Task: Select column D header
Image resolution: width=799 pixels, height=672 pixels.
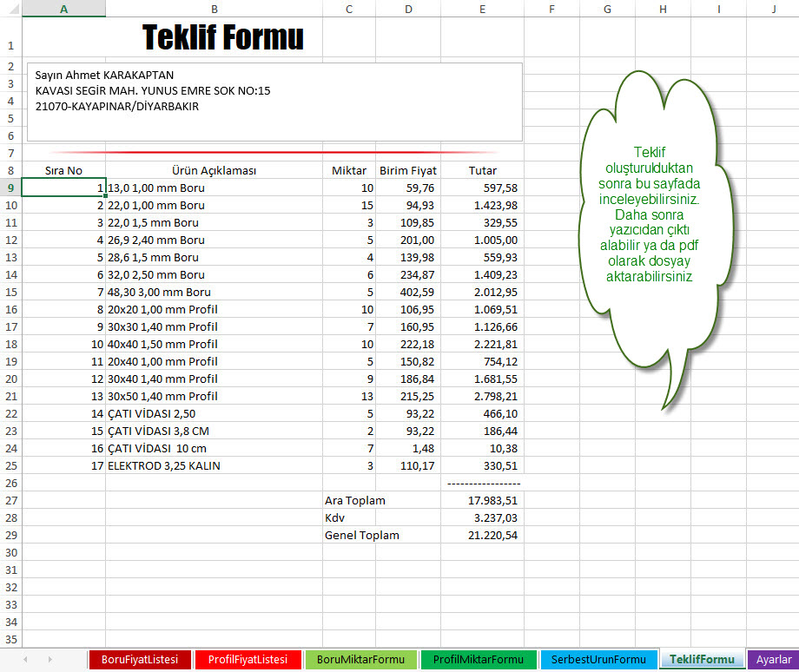Action: pos(408,9)
